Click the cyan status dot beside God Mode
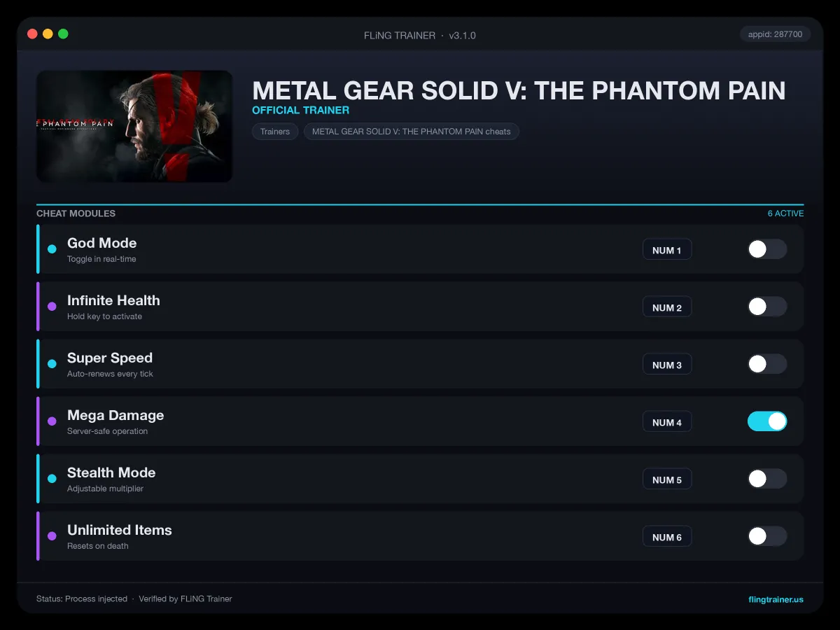 pos(52,249)
